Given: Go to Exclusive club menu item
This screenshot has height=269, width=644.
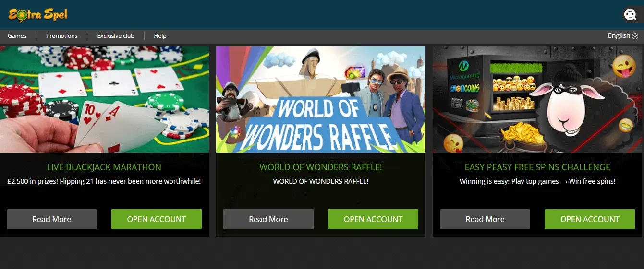Looking at the screenshot, I should [x=116, y=36].
